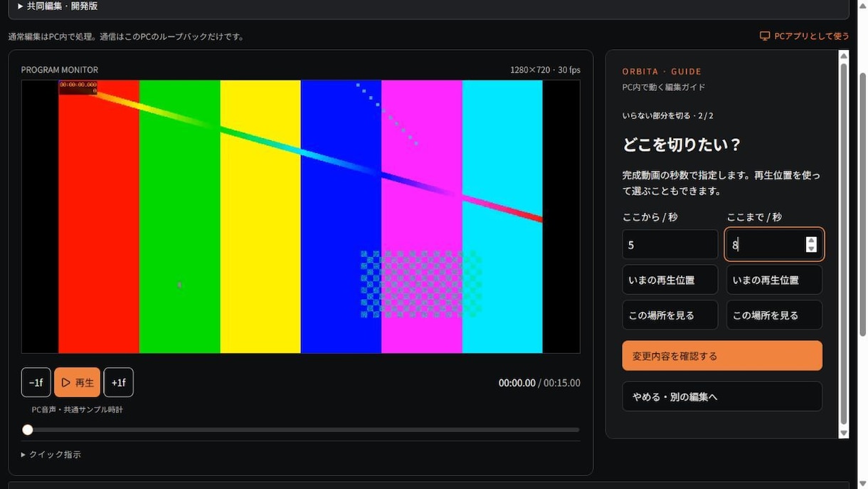Click この場所を見る under ここまで
This screenshot has width=868, height=489.
tap(774, 315)
